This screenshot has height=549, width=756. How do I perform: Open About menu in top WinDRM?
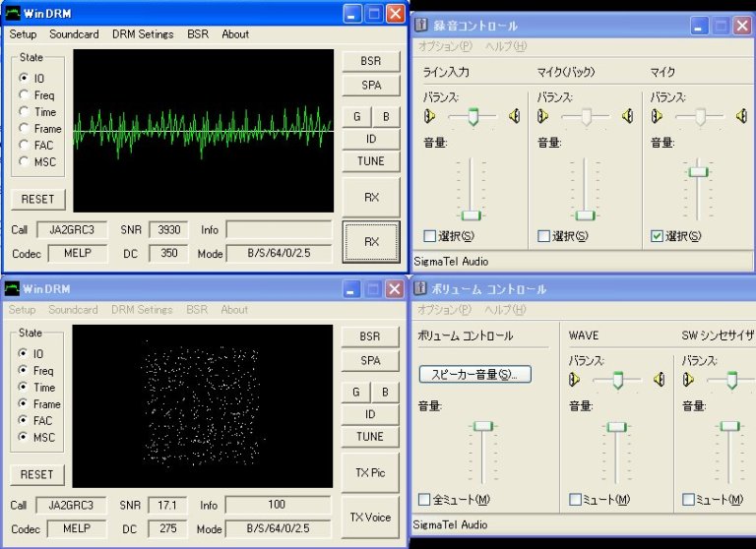[x=235, y=34]
